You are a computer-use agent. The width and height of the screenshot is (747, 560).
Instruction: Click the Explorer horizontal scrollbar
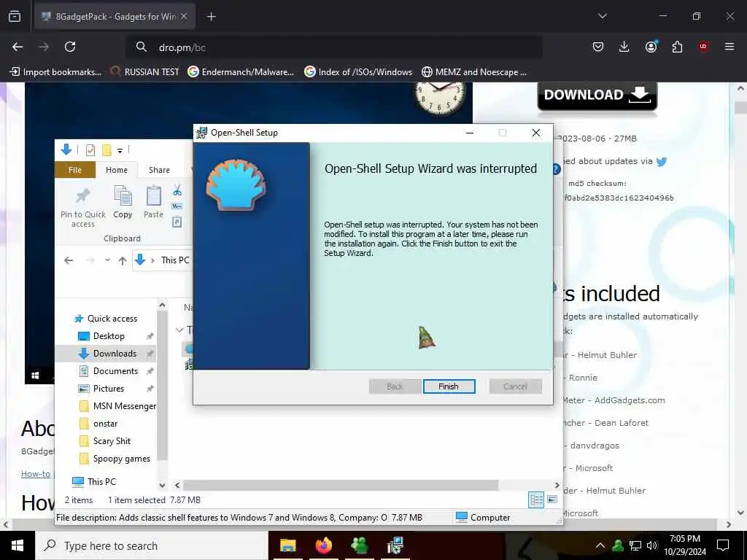tap(340, 485)
